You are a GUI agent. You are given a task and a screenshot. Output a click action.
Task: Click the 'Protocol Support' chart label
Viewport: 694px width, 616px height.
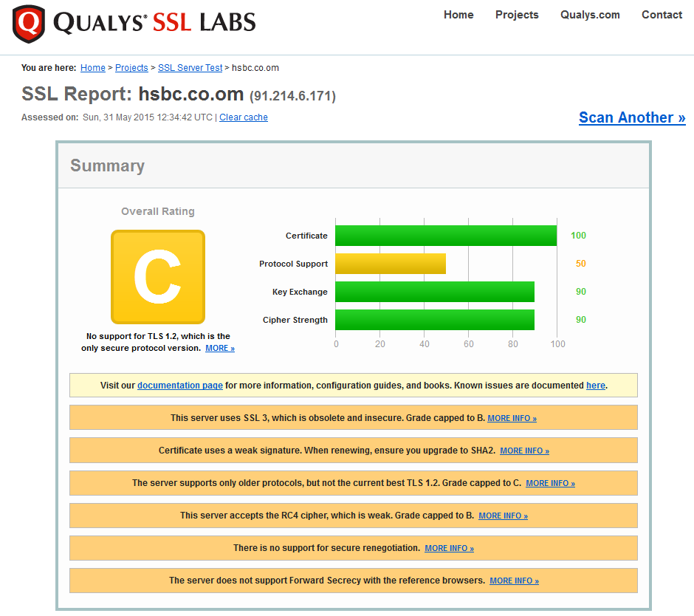click(x=293, y=264)
